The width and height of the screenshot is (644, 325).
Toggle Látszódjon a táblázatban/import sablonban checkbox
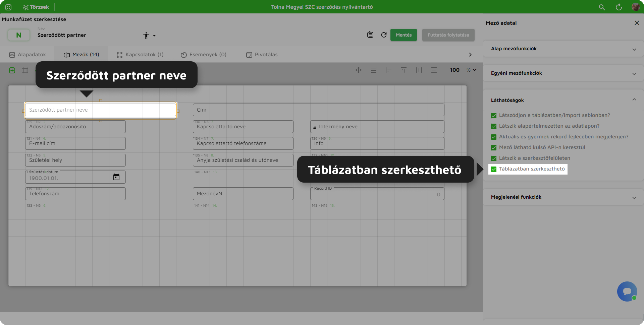click(494, 116)
